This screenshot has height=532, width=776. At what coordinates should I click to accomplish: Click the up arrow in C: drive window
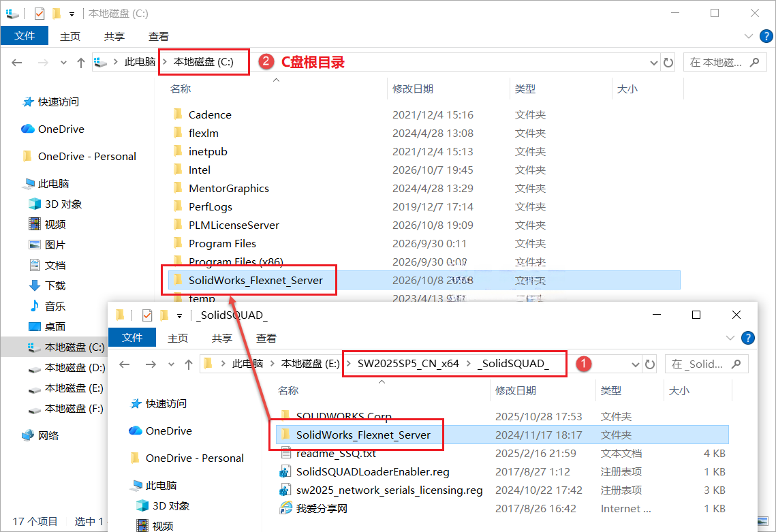[80, 63]
